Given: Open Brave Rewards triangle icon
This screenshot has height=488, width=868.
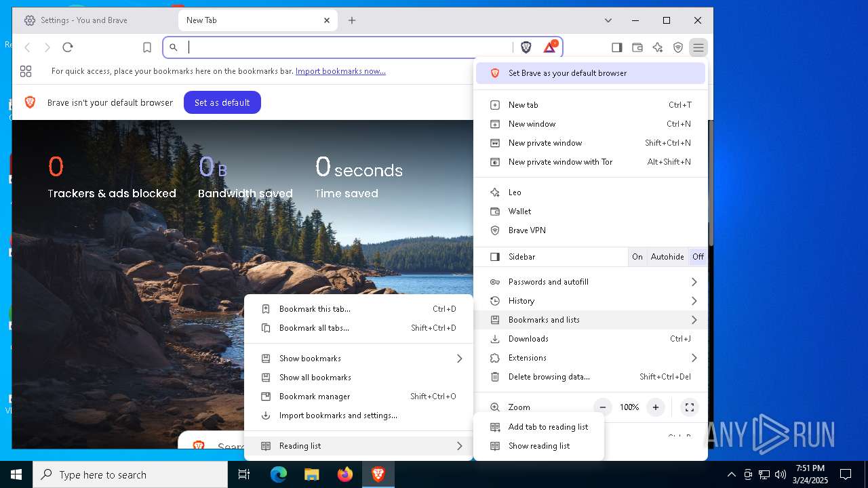Looking at the screenshot, I should click(x=550, y=47).
